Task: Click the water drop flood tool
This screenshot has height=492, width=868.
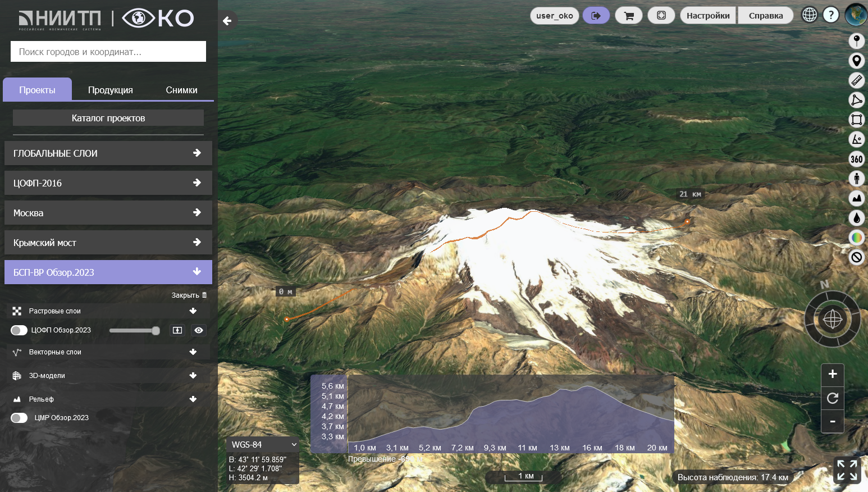Action: pos(856,218)
